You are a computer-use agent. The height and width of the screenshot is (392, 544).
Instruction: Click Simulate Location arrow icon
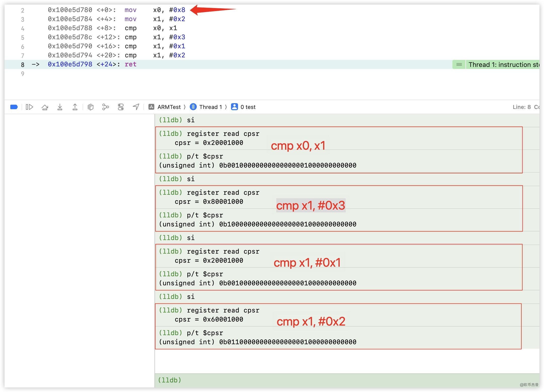click(136, 107)
